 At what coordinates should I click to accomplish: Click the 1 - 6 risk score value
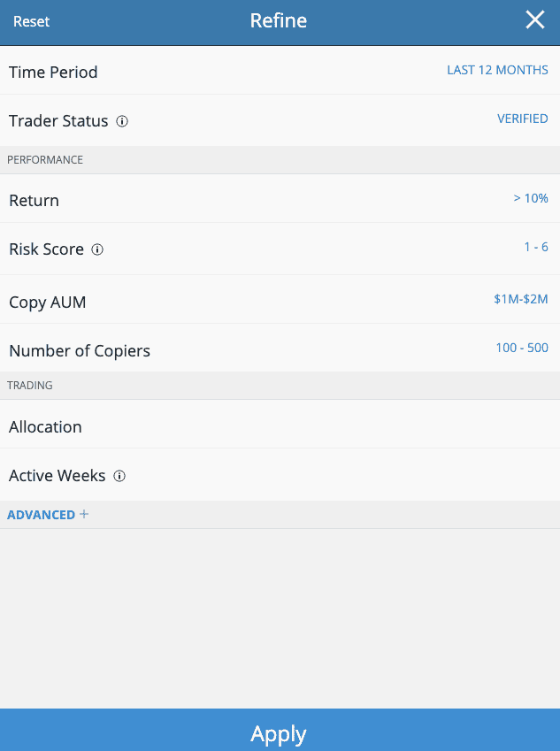click(536, 247)
